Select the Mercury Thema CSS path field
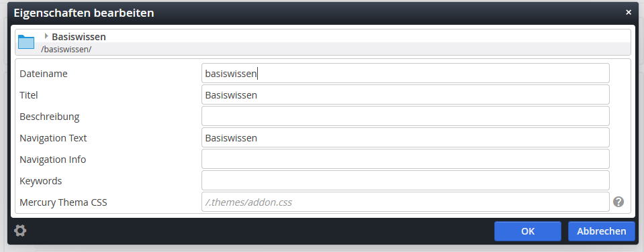The height and width of the screenshot is (252, 644). (x=406, y=202)
